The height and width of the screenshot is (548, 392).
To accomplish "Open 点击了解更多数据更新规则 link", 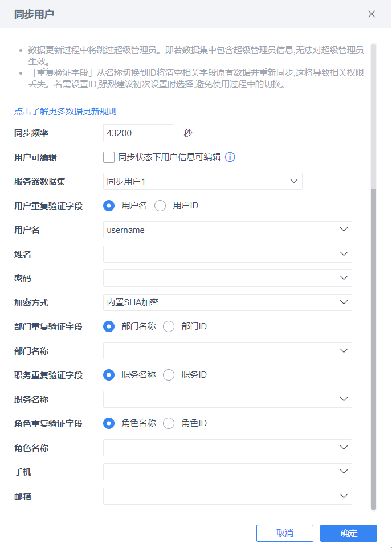I will [66, 111].
